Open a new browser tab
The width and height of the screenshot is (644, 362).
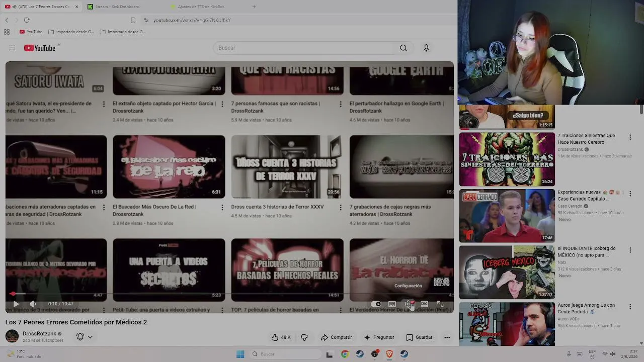pyautogui.click(x=254, y=7)
